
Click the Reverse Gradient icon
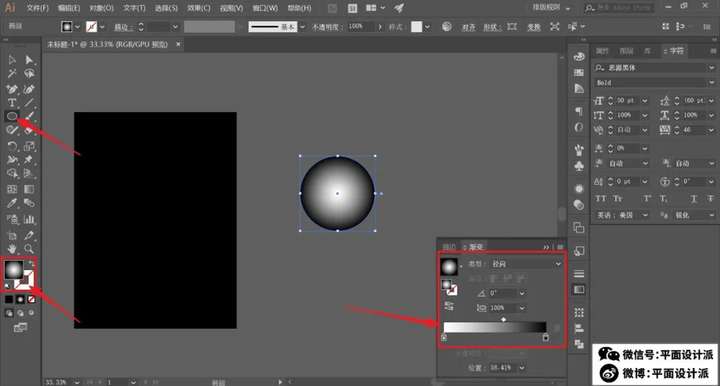point(449,306)
